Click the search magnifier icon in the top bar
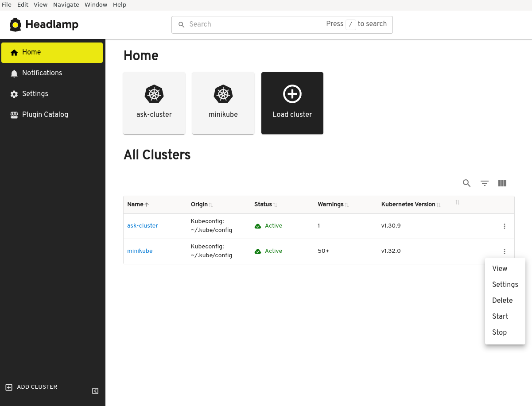 point(181,25)
